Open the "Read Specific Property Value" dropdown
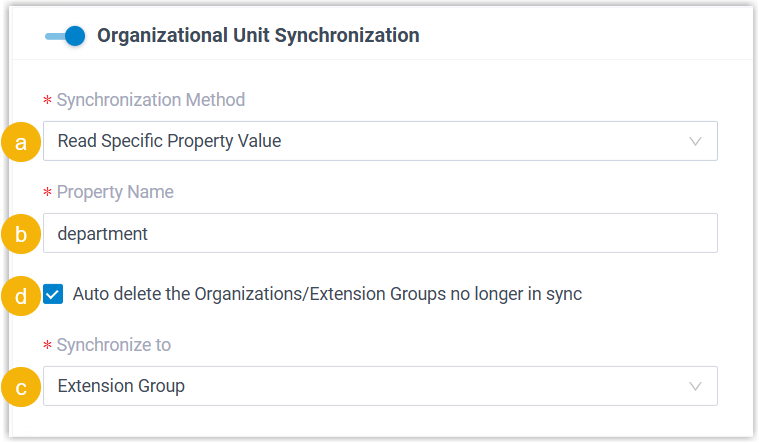The image size is (759, 443). click(x=380, y=141)
